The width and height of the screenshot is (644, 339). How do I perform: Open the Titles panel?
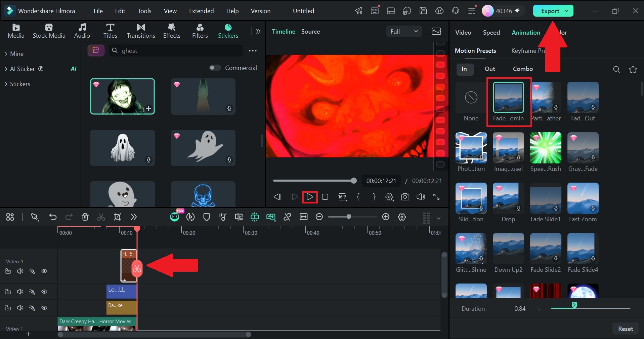[x=110, y=31]
